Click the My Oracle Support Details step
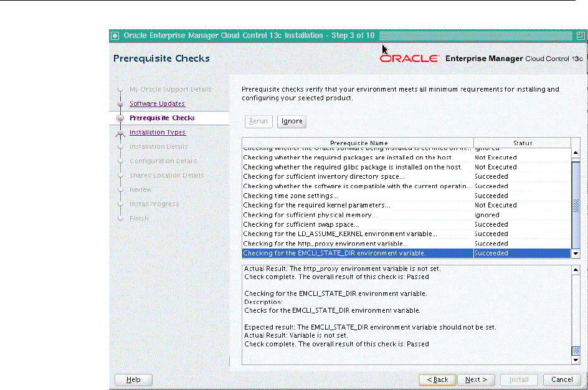588x390 pixels. [x=170, y=89]
